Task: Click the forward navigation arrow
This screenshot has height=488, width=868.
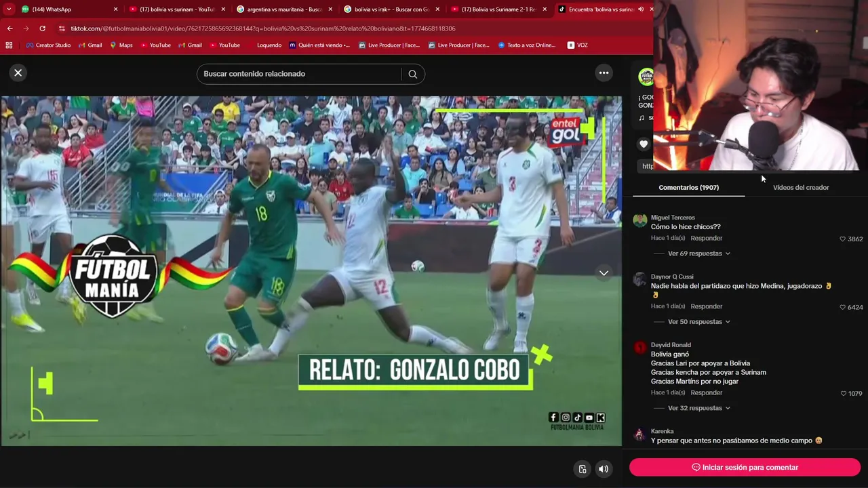Action: click(x=26, y=28)
